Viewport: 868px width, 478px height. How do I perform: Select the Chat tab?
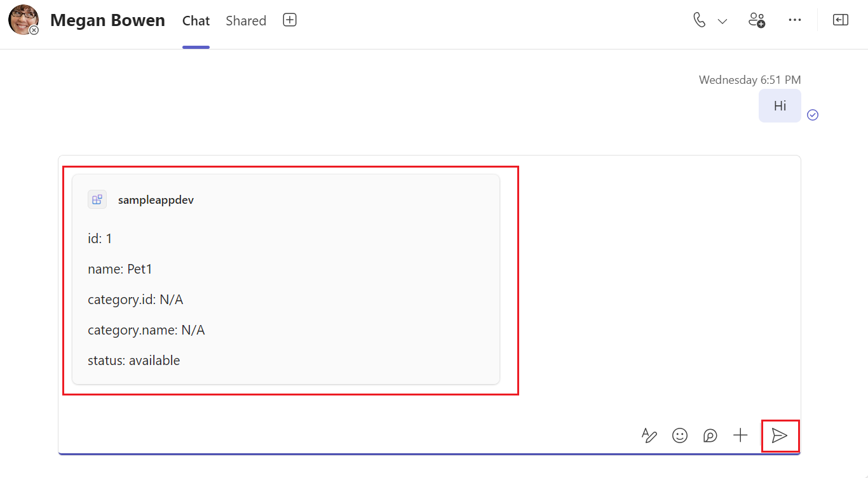pyautogui.click(x=196, y=20)
